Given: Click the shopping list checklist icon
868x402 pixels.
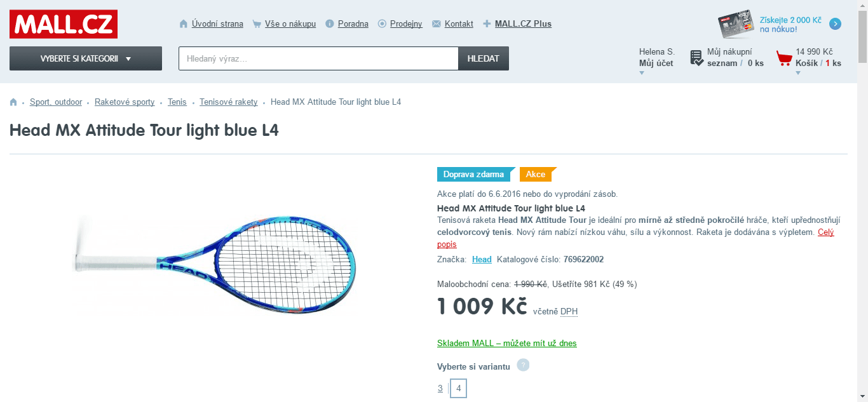Looking at the screenshot, I should pos(696,58).
